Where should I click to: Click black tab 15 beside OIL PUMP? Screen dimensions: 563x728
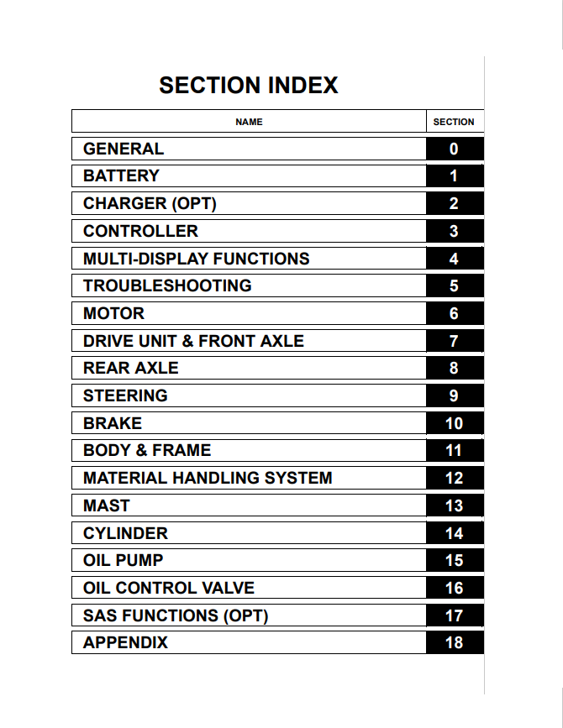click(x=454, y=561)
